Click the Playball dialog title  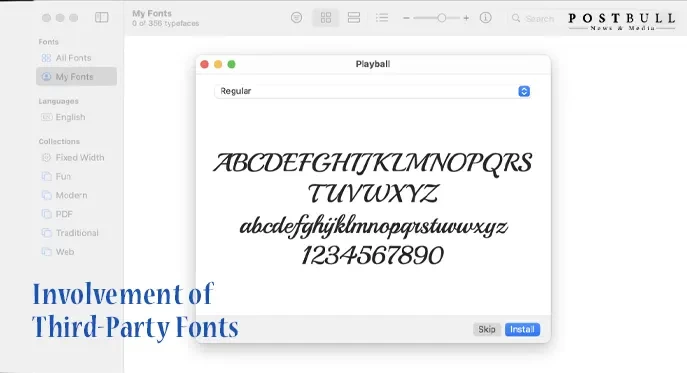pyautogui.click(x=373, y=64)
